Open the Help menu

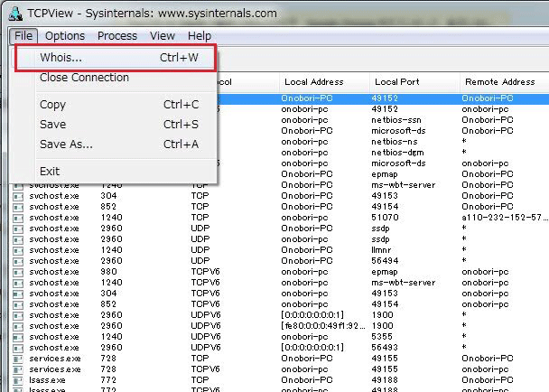point(200,36)
